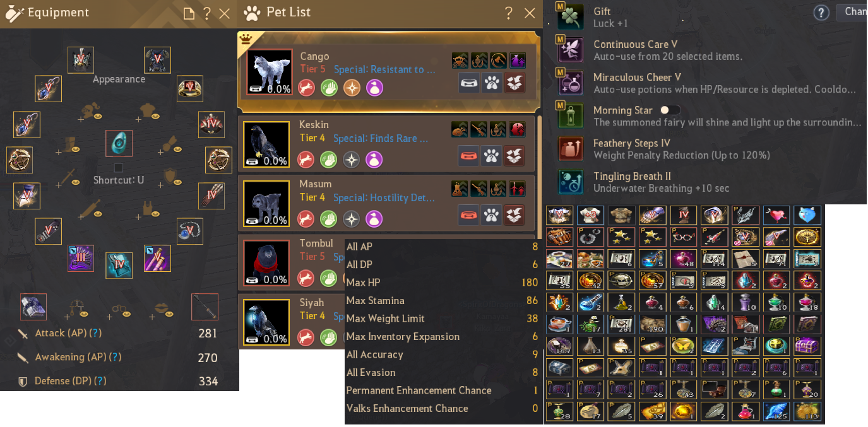Toggle Cango's purple potion skill icon
868x427 pixels.
coord(374,88)
